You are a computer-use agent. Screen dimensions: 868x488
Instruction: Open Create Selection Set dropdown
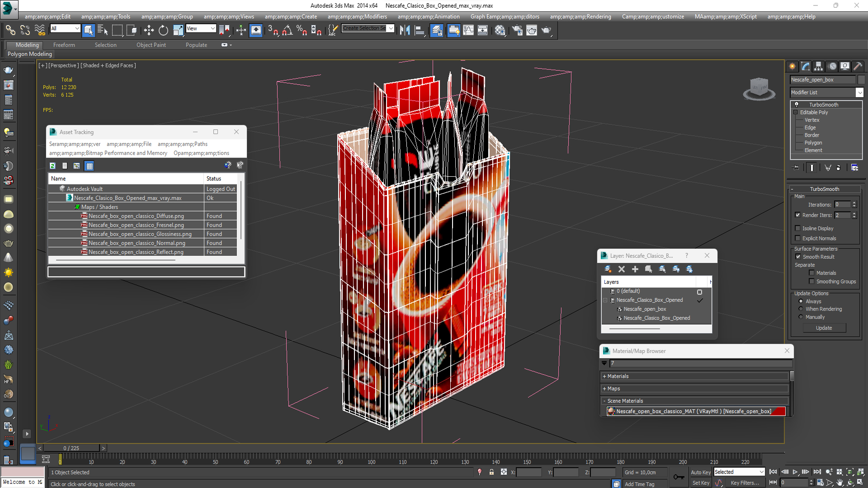[391, 28]
